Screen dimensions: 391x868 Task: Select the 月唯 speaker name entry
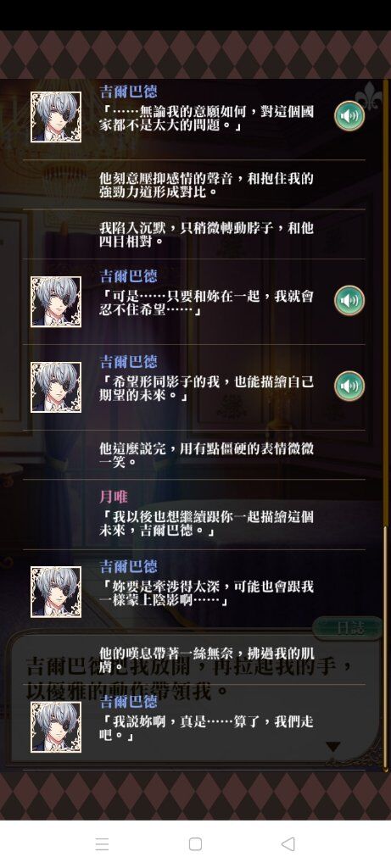click(x=113, y=497)
